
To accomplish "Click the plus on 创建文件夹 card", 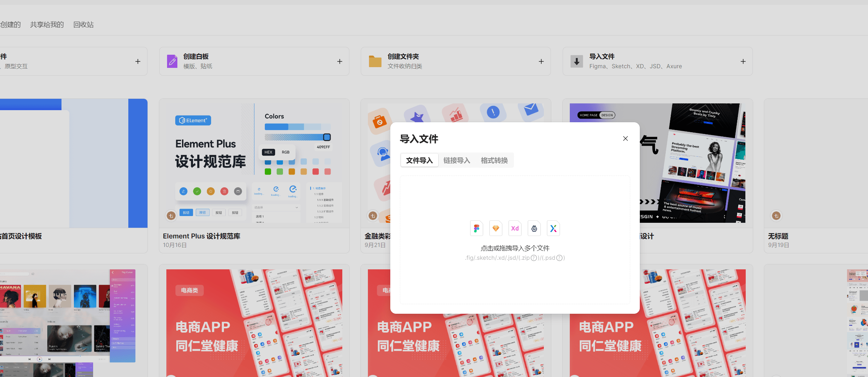I will [541, 61].
